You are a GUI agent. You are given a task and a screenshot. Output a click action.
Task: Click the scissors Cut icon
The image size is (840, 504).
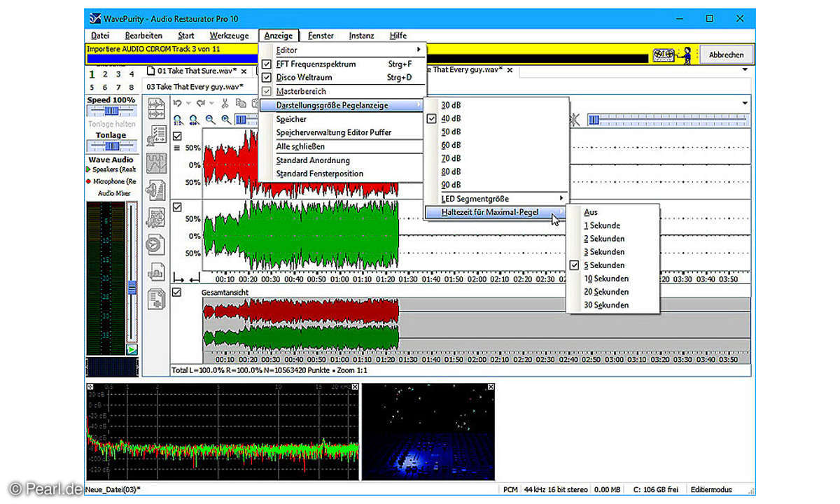tap(225, 104)
